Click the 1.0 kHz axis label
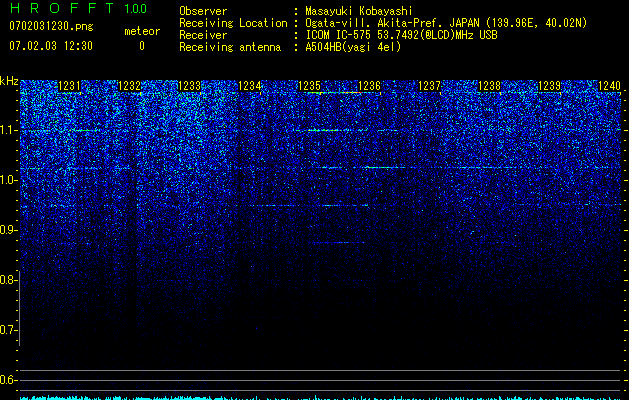The width and height of the screenshot is (629, 400). (x=9, y=180)
